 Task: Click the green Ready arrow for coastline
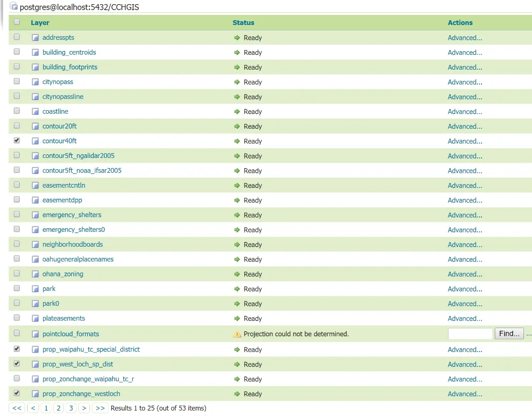(x=238, y=111)
